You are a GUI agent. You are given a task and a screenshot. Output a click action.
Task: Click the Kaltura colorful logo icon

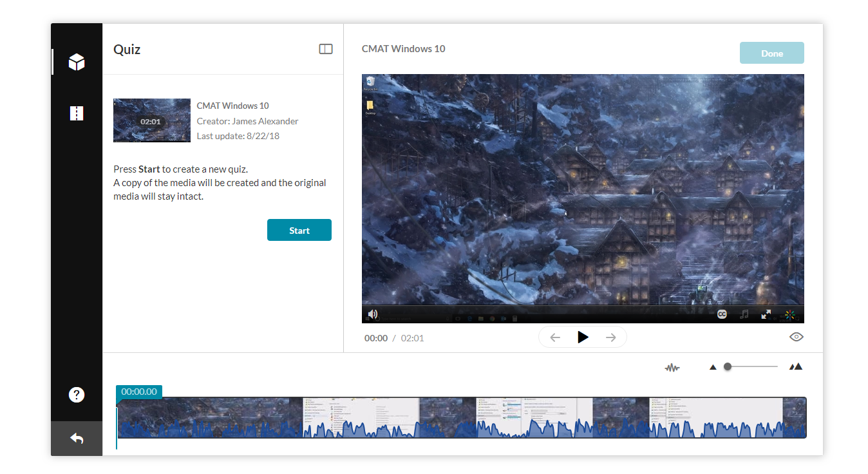coord(789,314)
